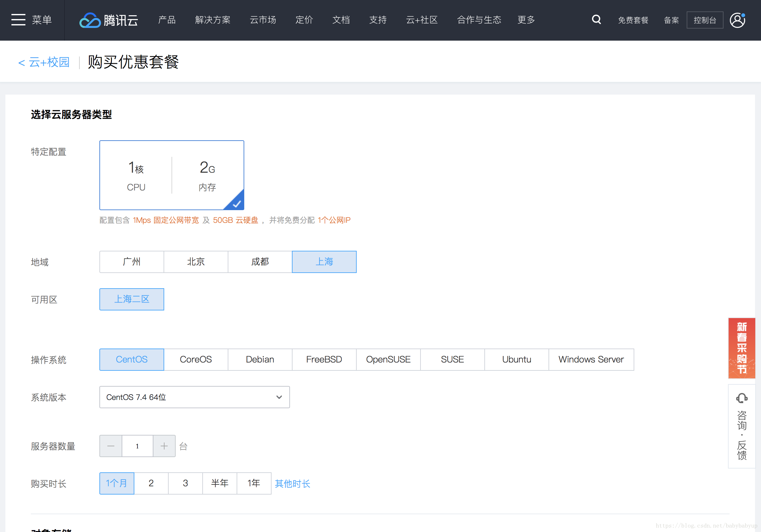Click the 控制台 console button

[x=705, y=20]
